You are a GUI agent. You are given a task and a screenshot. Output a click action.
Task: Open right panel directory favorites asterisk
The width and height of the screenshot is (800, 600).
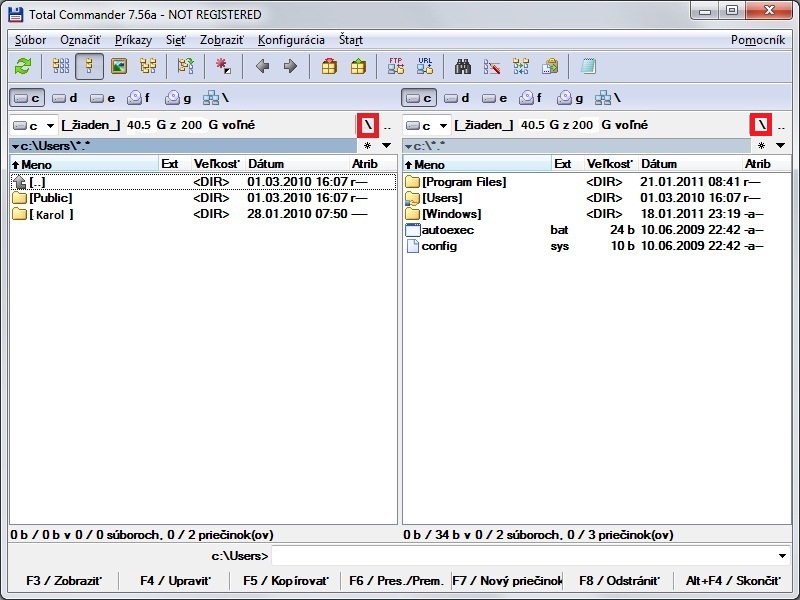click(x=761, y=146)
